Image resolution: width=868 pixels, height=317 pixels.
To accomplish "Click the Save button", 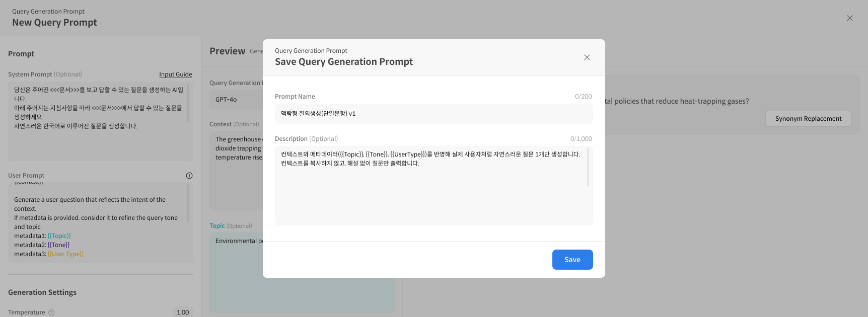I will [572, 260].
